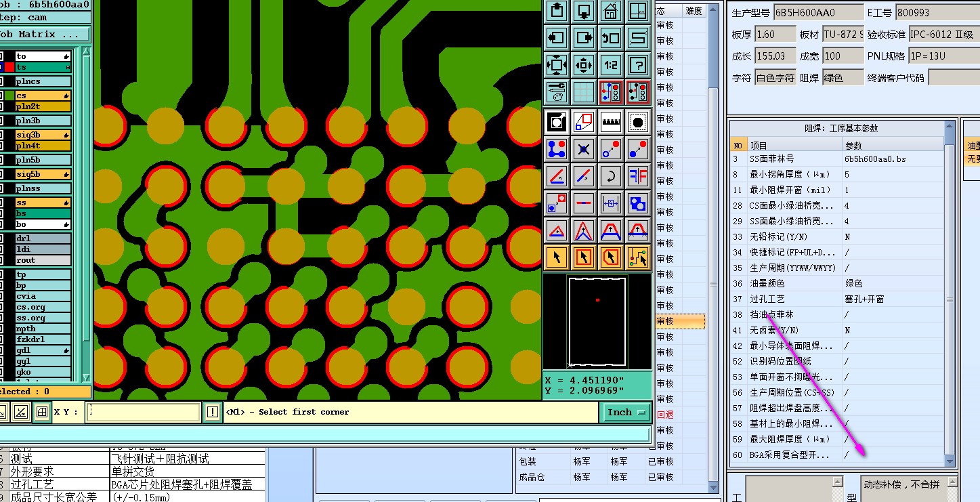Image resolution: width=980 pixels, height=502 pixels.
Task: Click the arrow-in-red-rectangle area select tool
Action: 584,257
